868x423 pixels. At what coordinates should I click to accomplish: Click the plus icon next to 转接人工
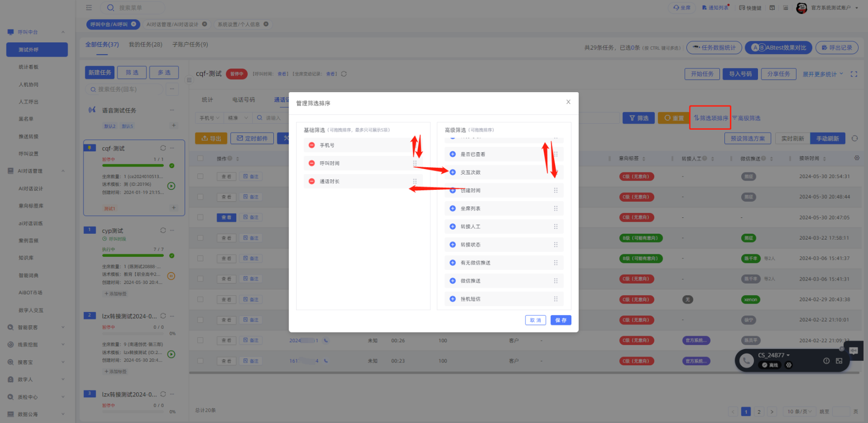tap(453, 227)
